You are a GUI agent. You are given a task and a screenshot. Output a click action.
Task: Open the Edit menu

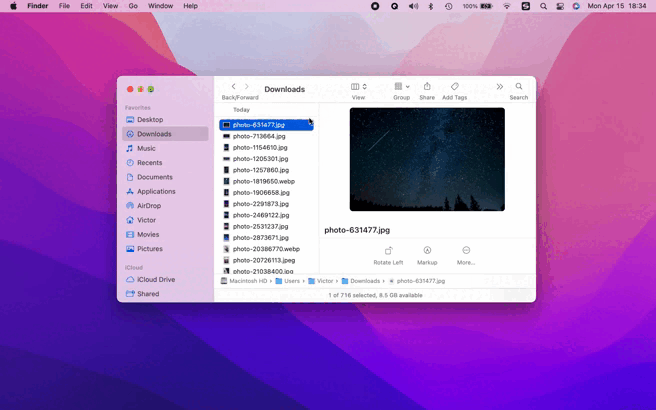86,6
